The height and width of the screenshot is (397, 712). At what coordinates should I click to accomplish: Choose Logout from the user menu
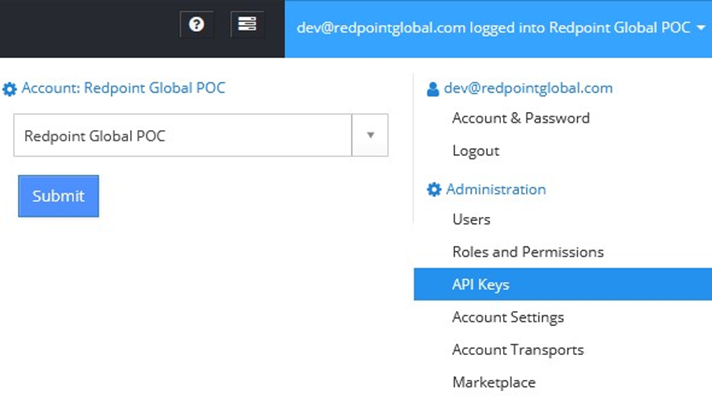pyautogui.click(x=475, y=151)
